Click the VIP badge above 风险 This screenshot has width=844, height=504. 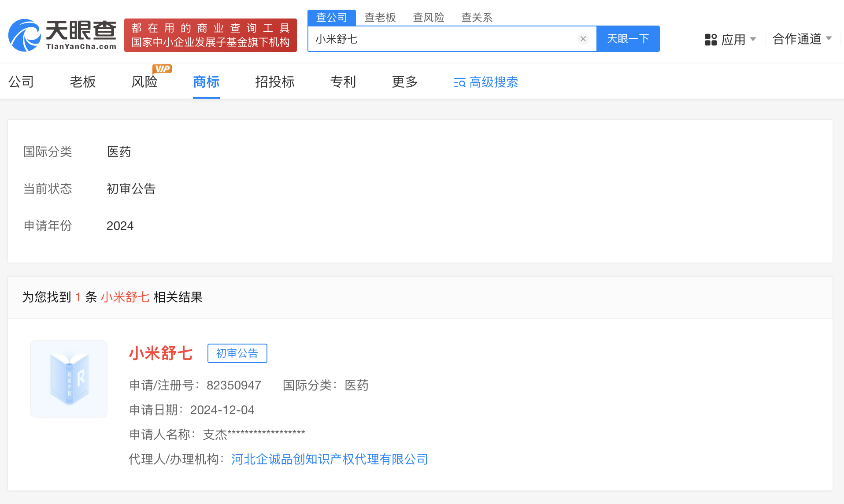click(x=162, y=69)
